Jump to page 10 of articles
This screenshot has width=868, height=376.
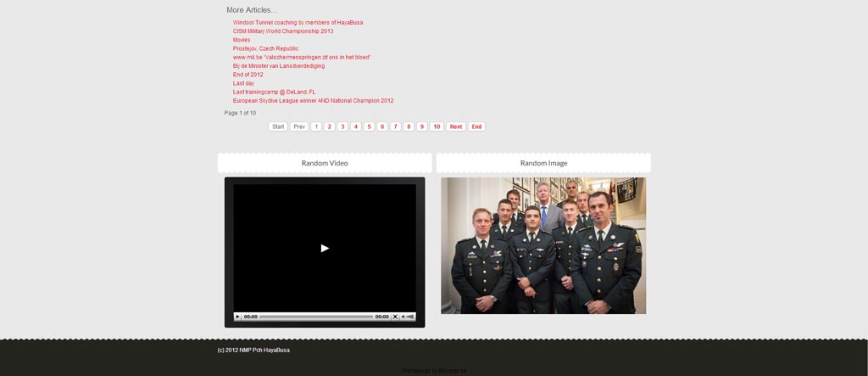coord(437,126)
